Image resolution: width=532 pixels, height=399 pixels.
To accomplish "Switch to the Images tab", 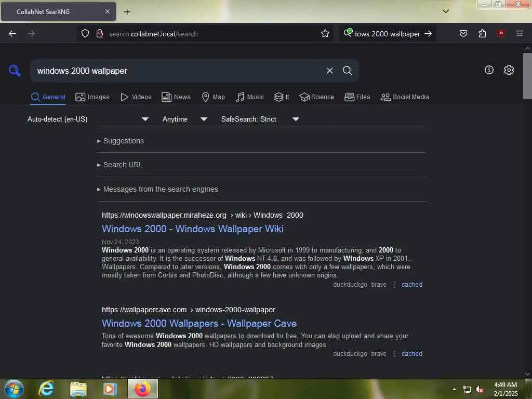I will pos(92,97).
